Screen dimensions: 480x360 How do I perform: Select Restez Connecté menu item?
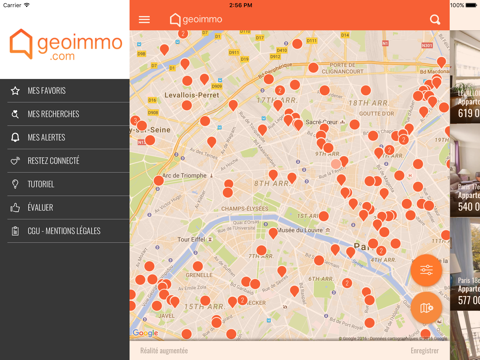click(68, 161)
